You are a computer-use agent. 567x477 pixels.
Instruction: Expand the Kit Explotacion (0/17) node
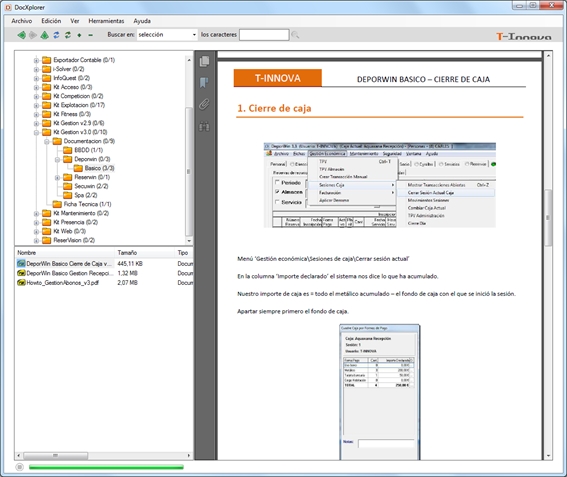click(x=36, y=106)
